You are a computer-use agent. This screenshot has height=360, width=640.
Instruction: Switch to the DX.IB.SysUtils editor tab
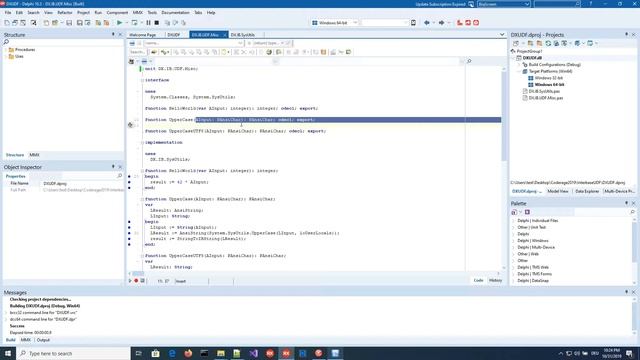[243, 35]
